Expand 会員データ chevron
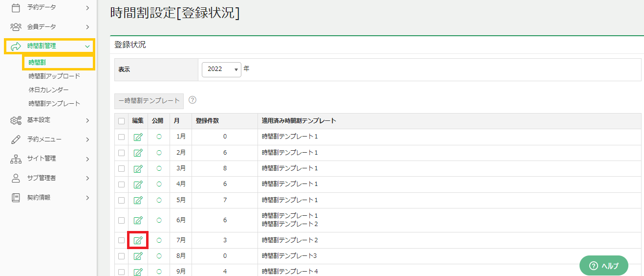The image size is (644, 276). pyautogui.click(x=87, y=26)
